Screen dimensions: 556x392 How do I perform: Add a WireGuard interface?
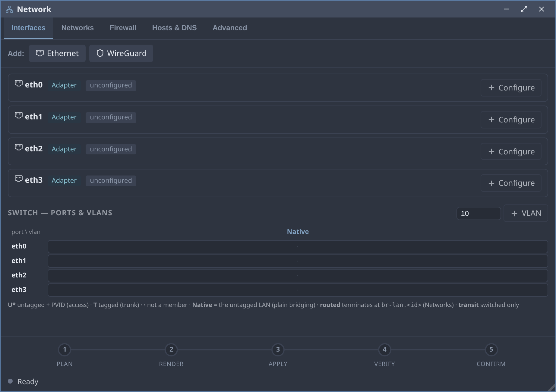(121, 53)
